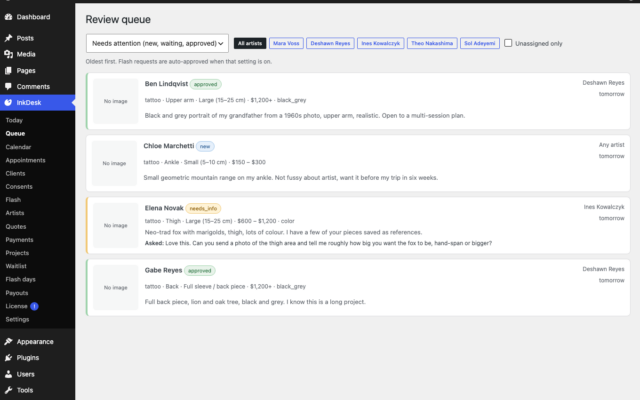
Task: Open the Dashboard menu label
Action: (33, 17)
